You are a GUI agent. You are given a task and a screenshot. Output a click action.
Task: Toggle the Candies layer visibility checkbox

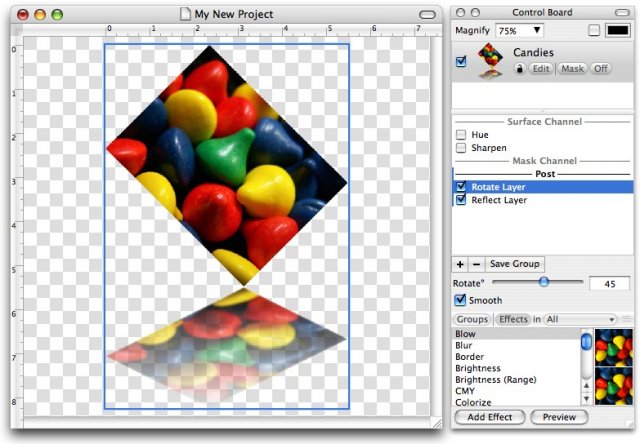tap(461, 61)
